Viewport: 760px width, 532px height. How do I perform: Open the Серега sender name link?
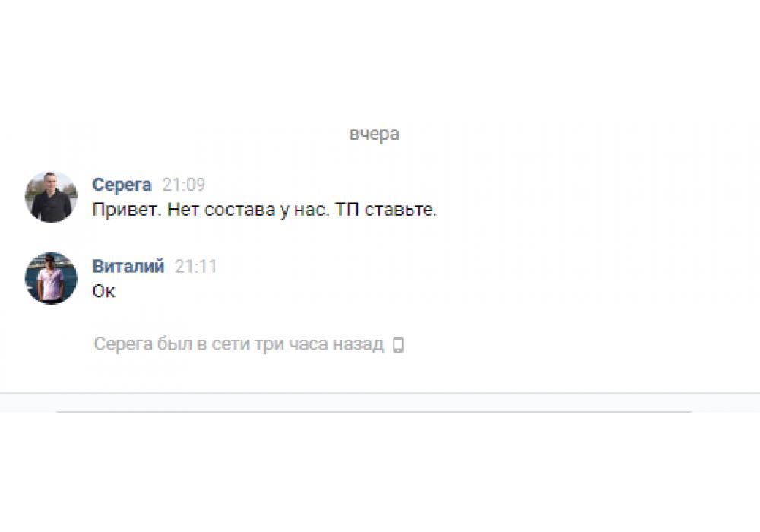[122, 185]
